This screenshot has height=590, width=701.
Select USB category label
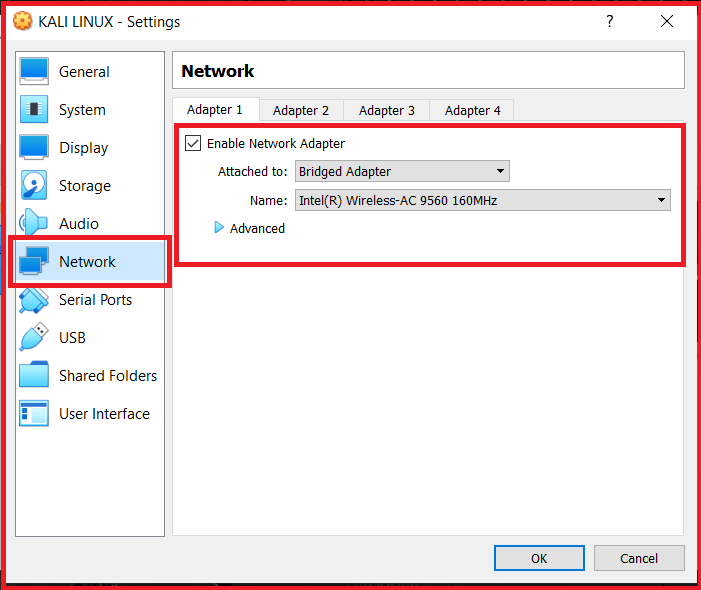[72, 337]
